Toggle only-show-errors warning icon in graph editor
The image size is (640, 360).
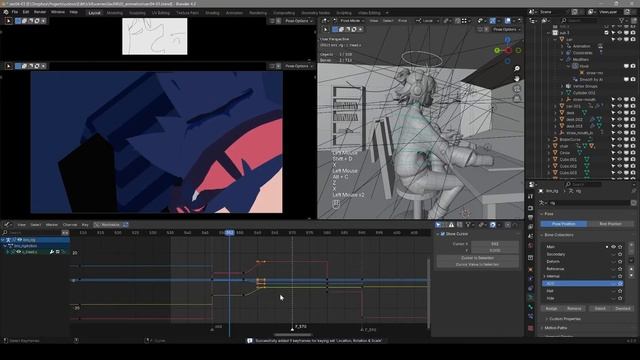[451, 224]
